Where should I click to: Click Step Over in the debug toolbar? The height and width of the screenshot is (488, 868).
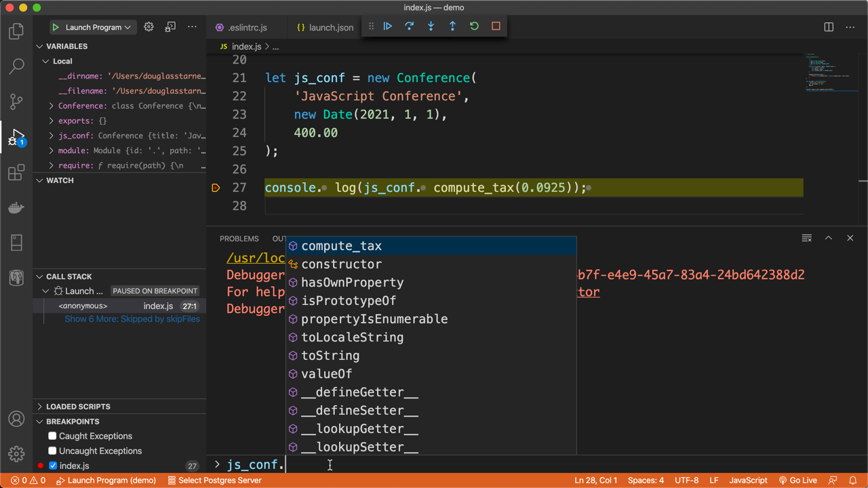click(x=410, y=26)
